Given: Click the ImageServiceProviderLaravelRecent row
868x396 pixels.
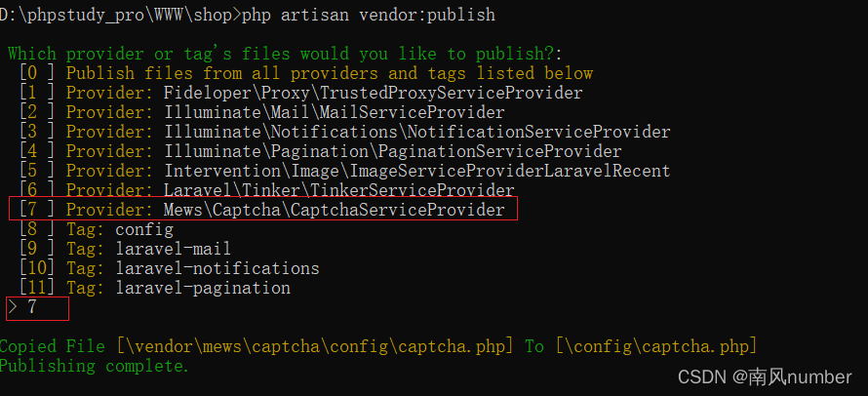Looking at the screenshot, I should [x=345, y=171].
